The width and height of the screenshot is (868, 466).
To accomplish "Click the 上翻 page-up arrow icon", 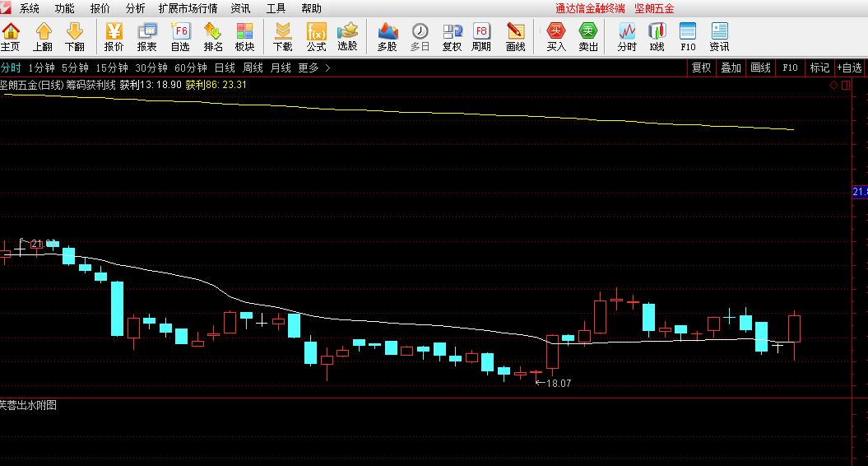I will pyautogui.click(x=43, y=37).
